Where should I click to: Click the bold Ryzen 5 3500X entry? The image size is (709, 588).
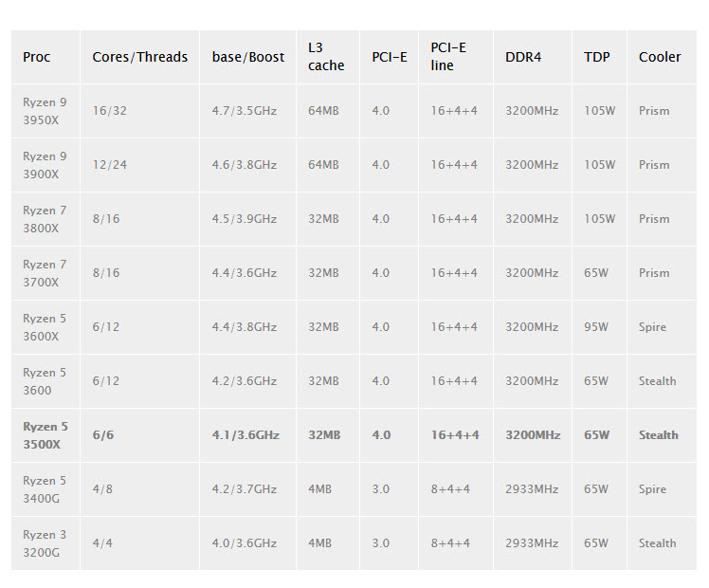pyautogui.click(x=45, y=435)
